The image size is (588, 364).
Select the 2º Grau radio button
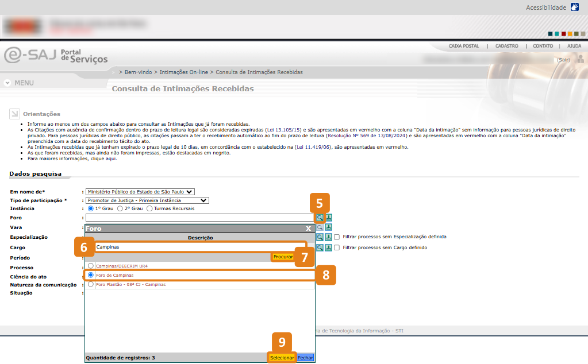click(120, 208)
